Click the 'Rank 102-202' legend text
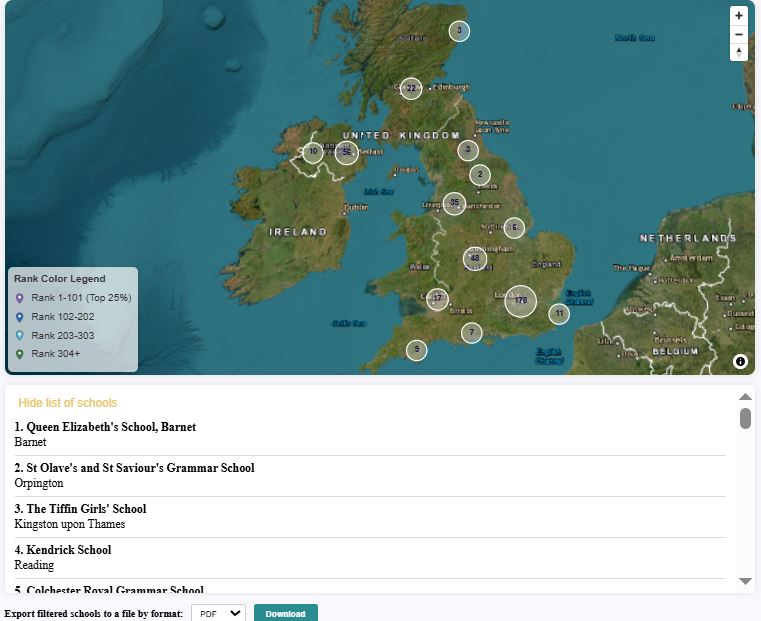 [63, 317]
